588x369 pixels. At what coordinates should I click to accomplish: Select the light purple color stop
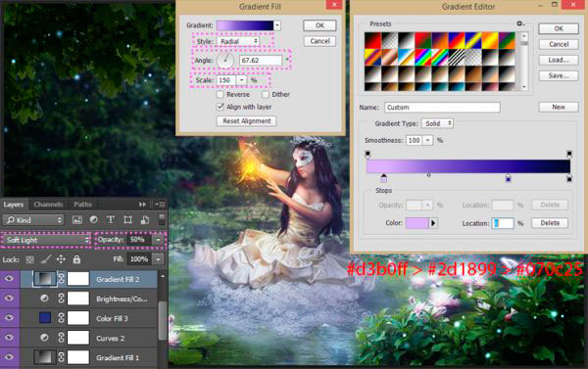tap(383, 178)
